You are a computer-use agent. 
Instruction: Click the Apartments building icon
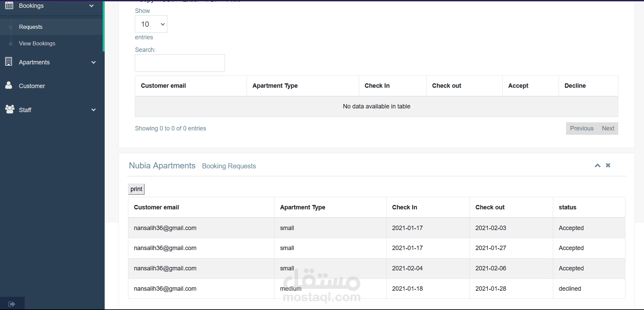(x=9, y=62)
